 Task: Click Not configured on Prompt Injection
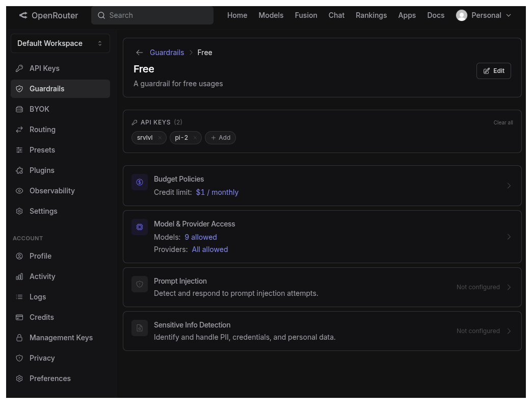pos(478,287)
